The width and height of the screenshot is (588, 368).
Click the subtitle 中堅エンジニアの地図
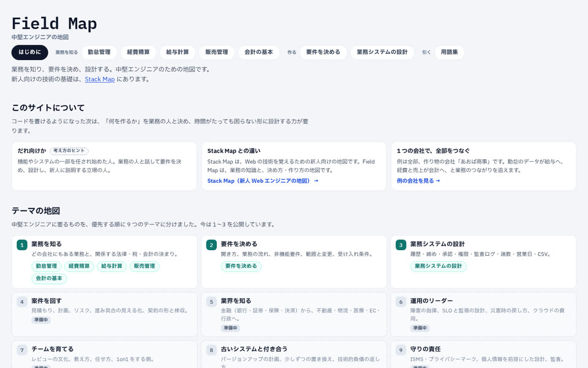pyautogui.click(x=40, y=37)
